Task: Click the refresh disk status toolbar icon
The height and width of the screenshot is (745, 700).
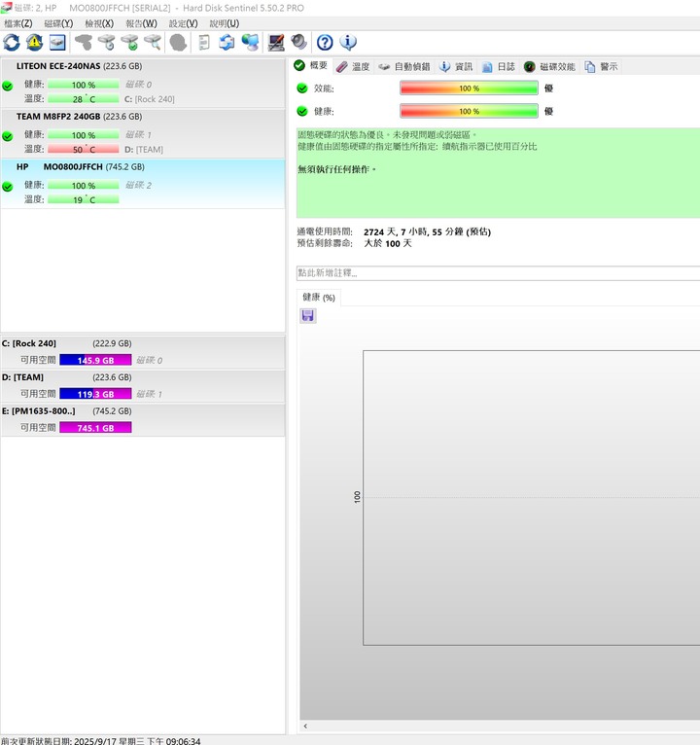Action: coord(12,42)
